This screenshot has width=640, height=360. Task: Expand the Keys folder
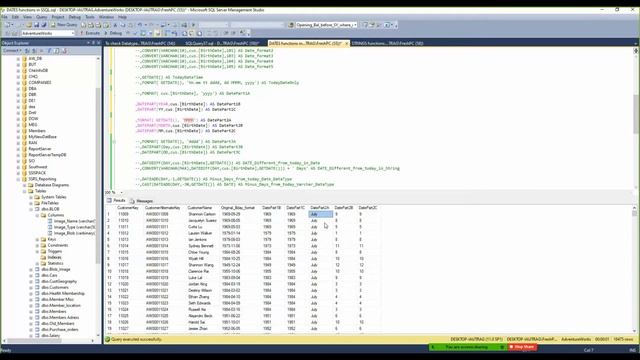38,239
